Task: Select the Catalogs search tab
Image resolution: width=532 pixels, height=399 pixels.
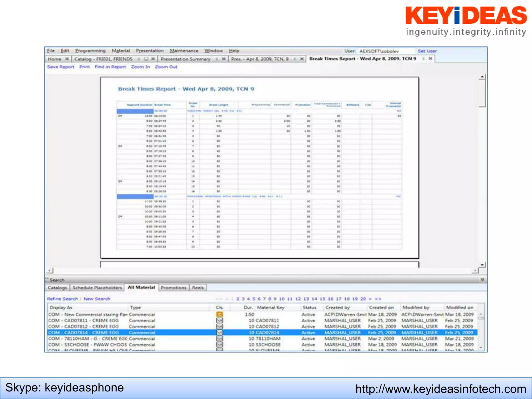Action: 57,288
